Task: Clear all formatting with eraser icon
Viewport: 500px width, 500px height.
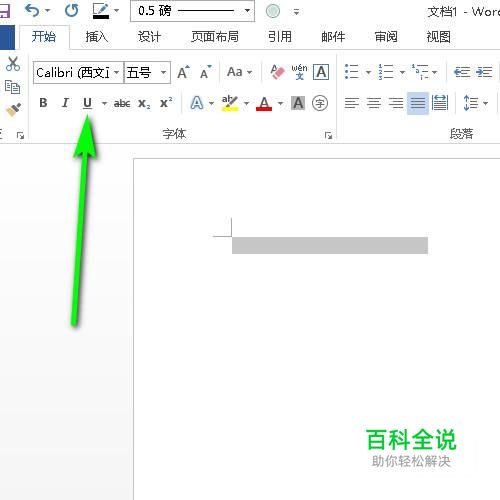Action: point(277,72)
